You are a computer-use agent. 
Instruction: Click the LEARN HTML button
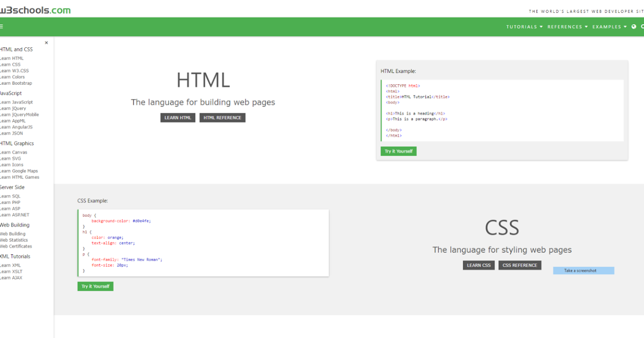pos(178,117)
